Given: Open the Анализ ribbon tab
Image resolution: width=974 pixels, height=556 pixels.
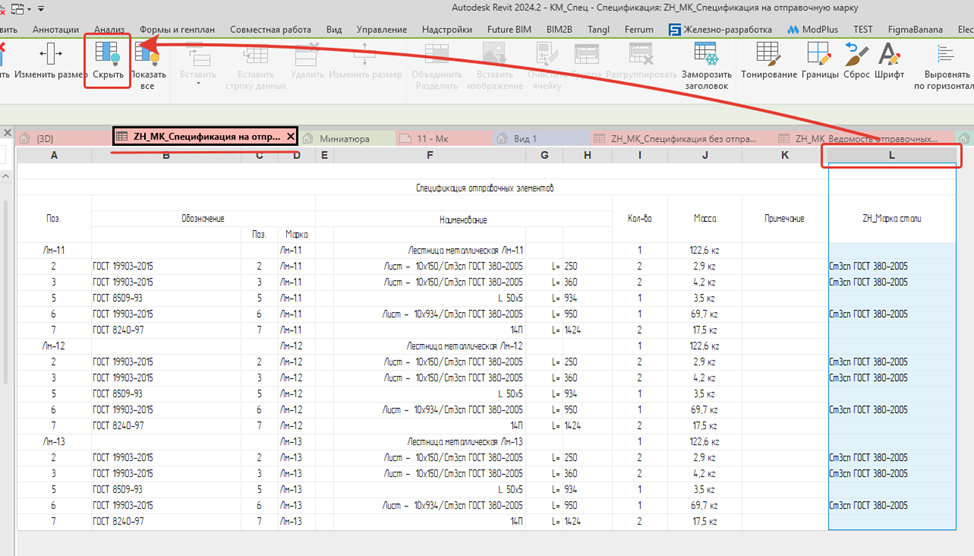Looking at the screenshot, I should (x=109, y=29).
